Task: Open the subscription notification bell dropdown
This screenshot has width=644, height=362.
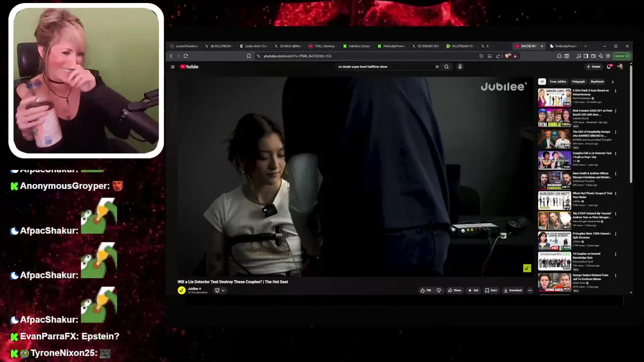Action: pos(220,290)
